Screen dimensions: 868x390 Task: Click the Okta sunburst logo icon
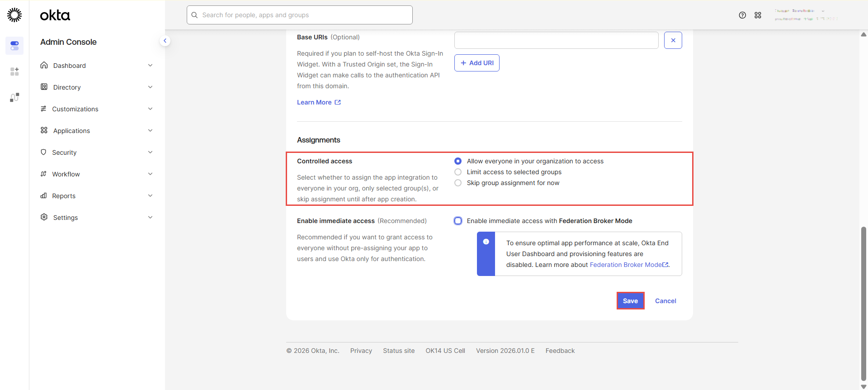click(x=14, y=15)
